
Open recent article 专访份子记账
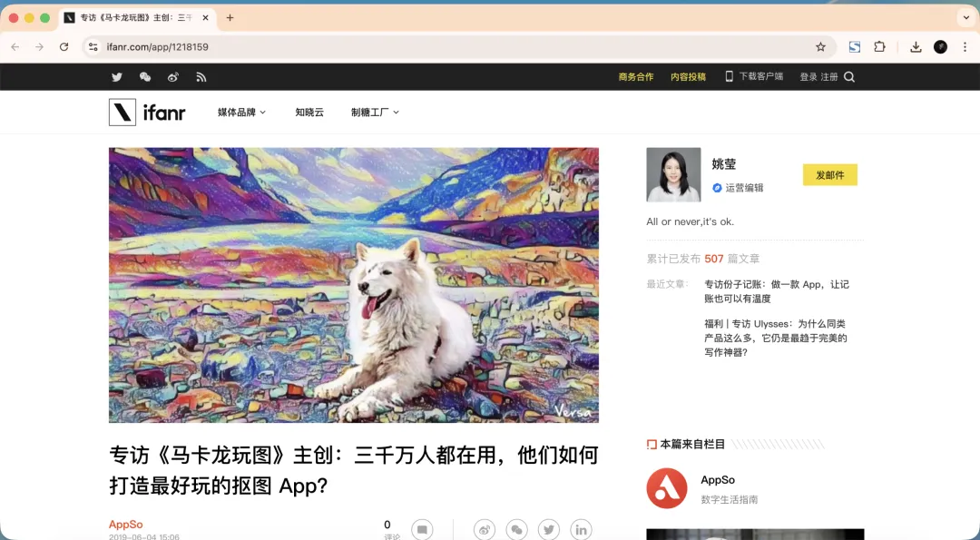(777, 291)
